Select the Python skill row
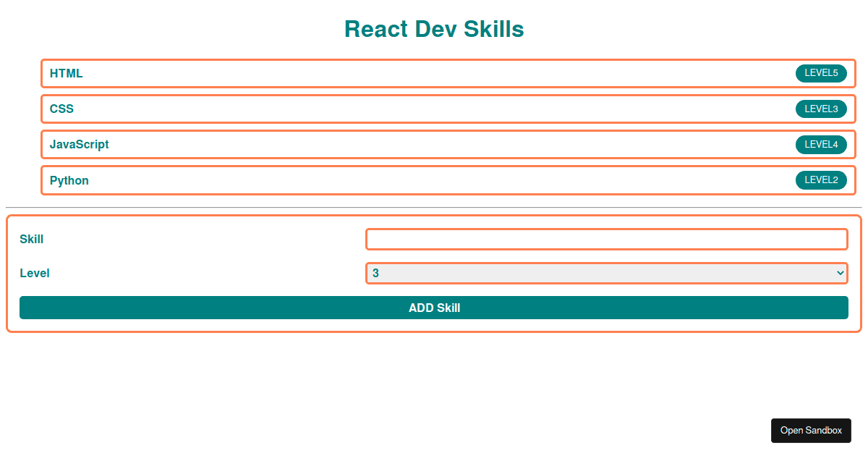This screenshot has height=456, width=868. pos(434,180)
